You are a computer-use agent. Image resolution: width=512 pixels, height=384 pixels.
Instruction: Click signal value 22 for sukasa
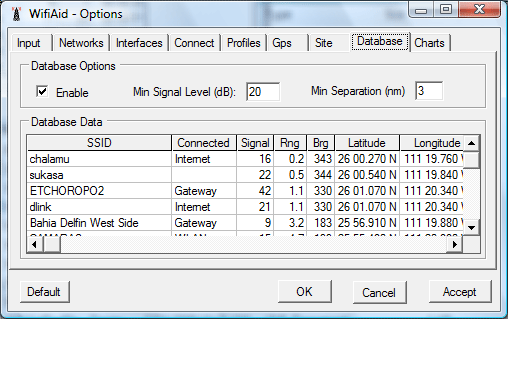(x=255, y=175)
